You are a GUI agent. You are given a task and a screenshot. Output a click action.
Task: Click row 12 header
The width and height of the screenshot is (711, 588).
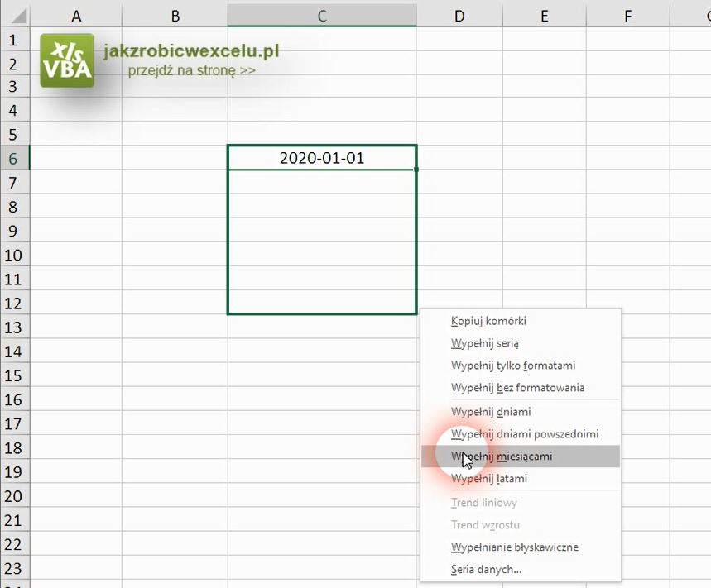pos(14,303)
